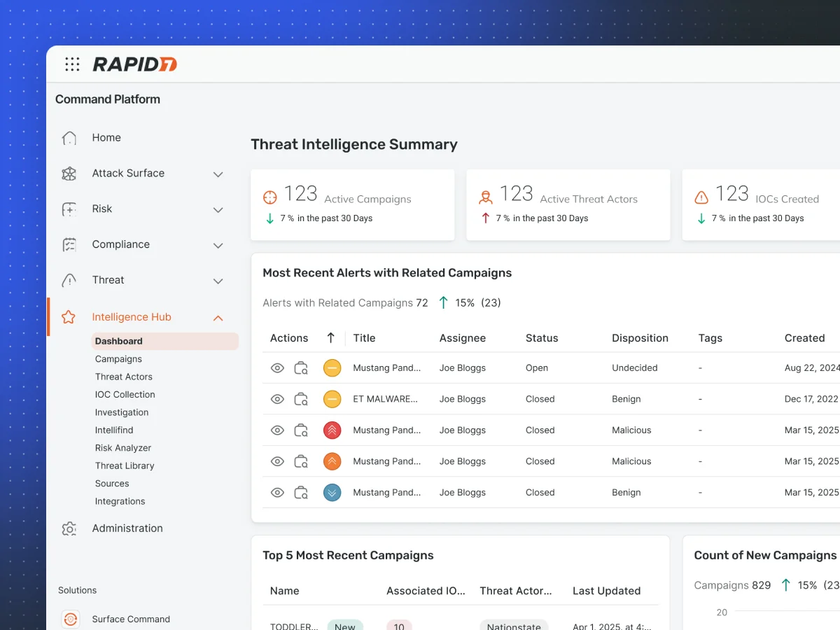
Task: Toggle eye view icon for ET MALWARE alert
Action: 277,399
